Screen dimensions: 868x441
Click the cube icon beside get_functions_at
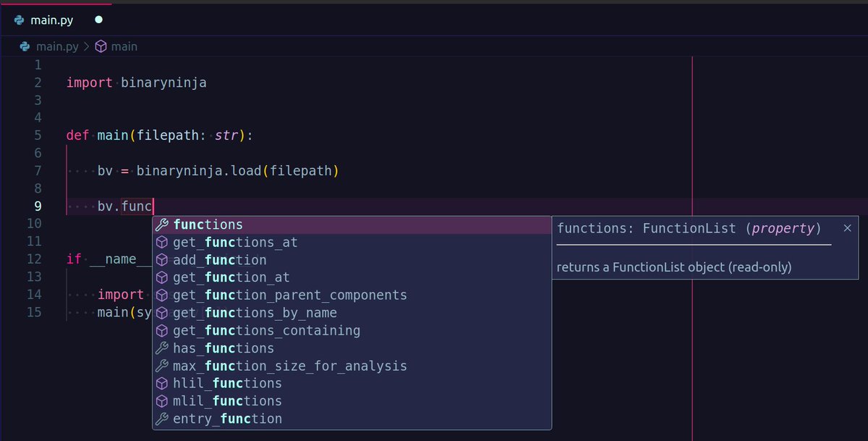(162, 243)
